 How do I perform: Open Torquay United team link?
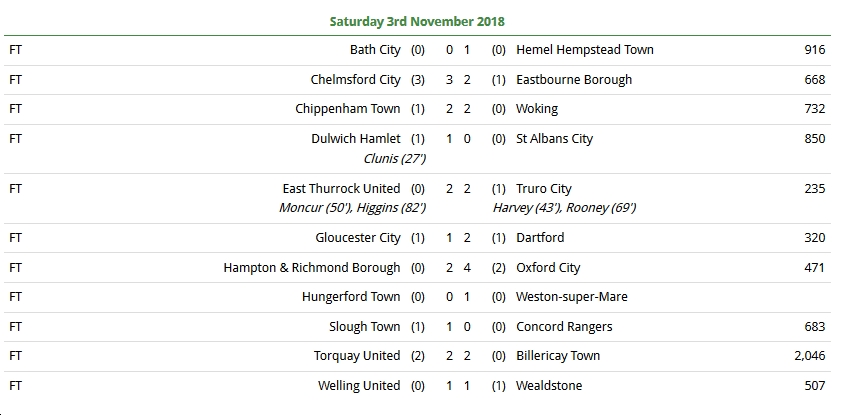tap(357, 356)
